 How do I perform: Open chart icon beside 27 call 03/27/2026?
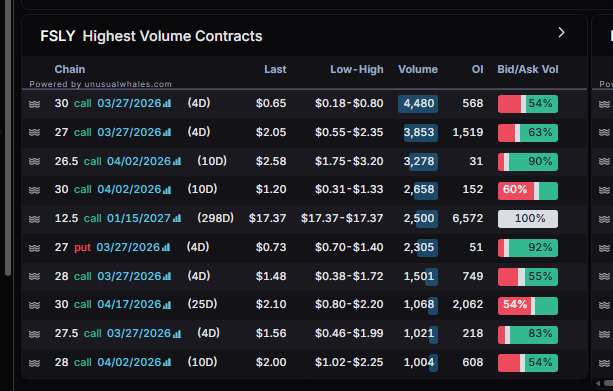click(x=167, y=132)
